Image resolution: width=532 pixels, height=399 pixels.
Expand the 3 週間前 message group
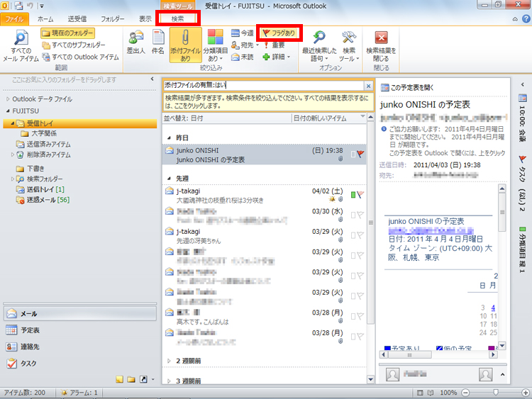[169, 381]
